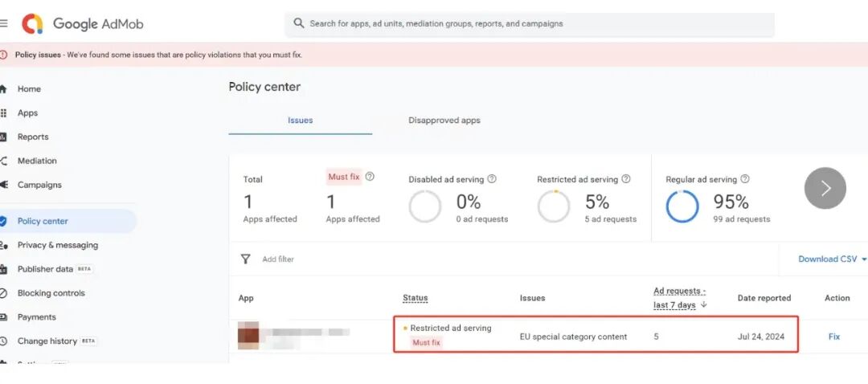Image resolution: width=868 pixels, height=384 pixels.
Task: Click the Status column header
Action: [x=416, y=298]
